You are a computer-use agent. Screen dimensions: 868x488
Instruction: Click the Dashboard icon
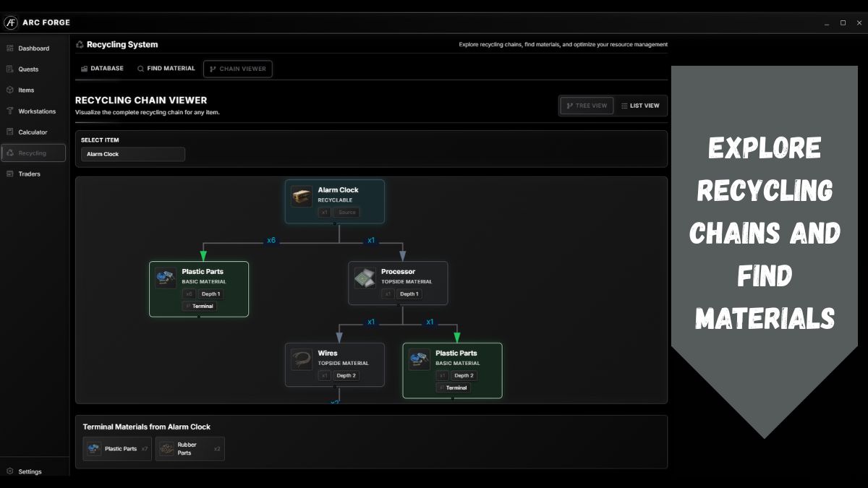tap(10, 48)
